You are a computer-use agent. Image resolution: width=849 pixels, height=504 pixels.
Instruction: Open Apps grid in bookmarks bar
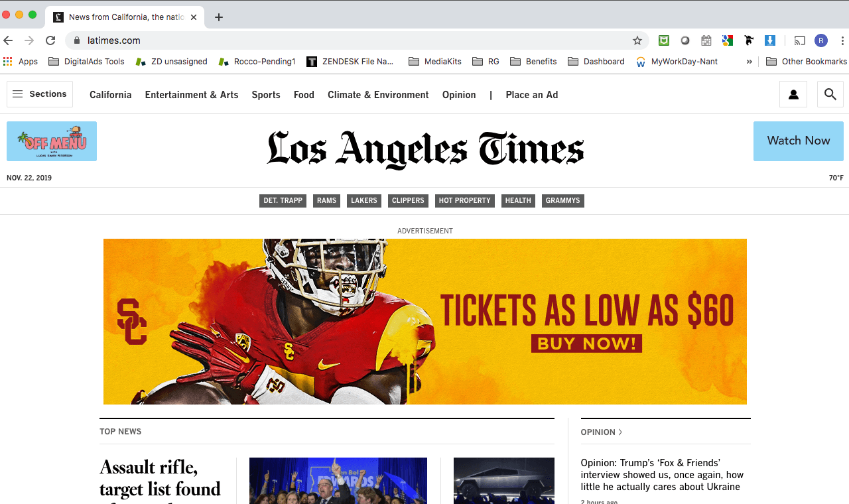[21, 62]
